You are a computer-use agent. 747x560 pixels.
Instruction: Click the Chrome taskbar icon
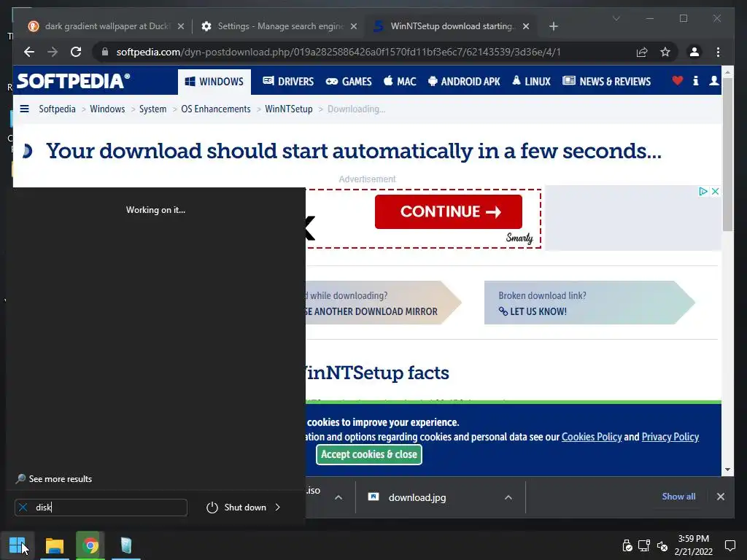click(x=90, y=545)
